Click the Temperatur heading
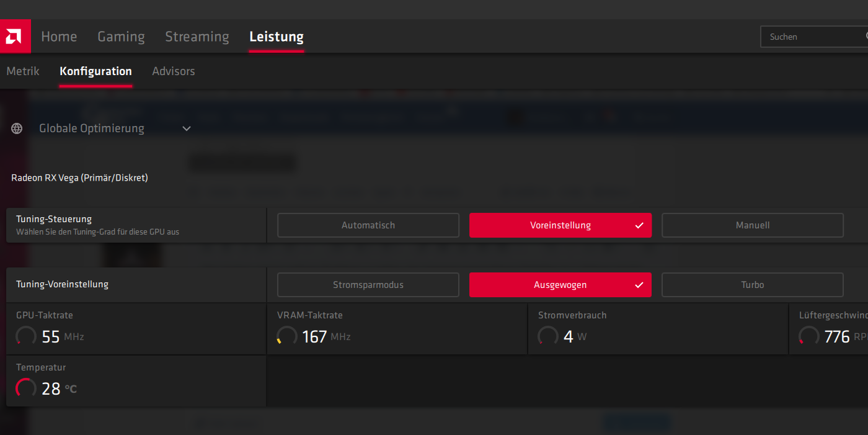The width and height of the screenshot is (868, 435). tap(41, 367)
